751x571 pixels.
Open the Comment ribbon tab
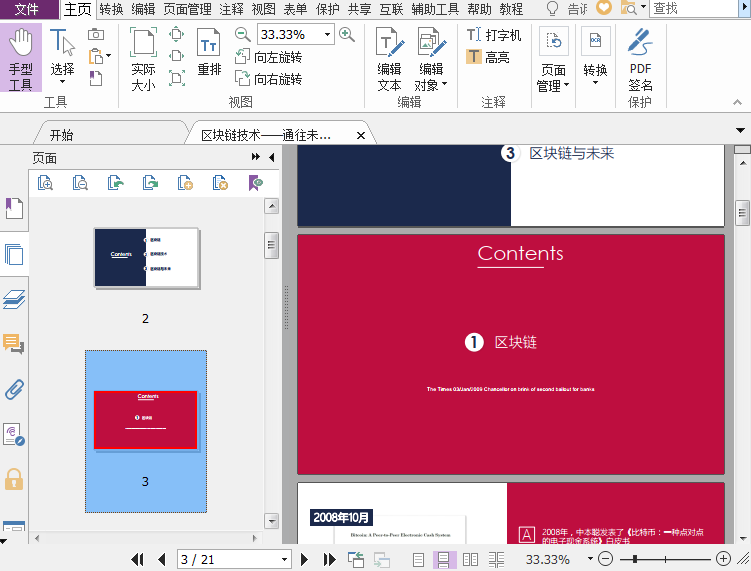coord(231,9)
